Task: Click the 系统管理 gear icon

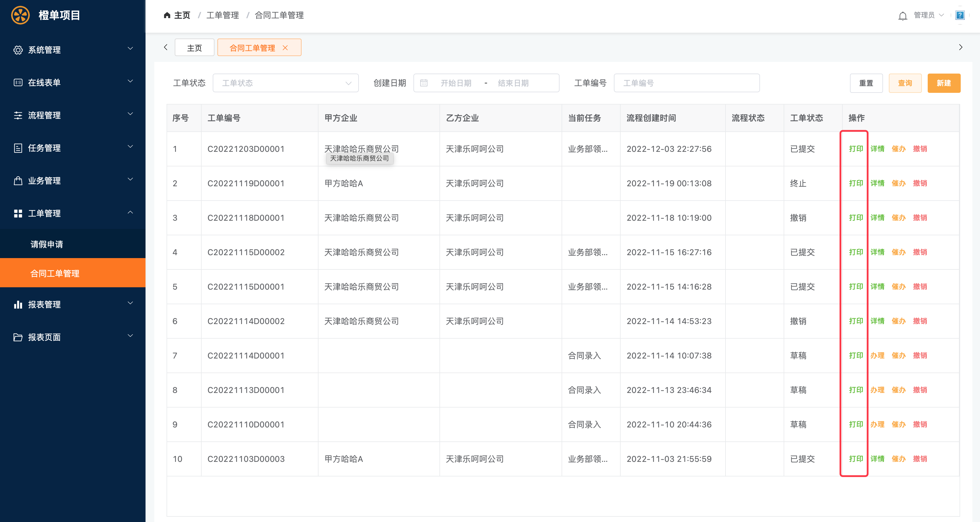Action: pos(18,50)
